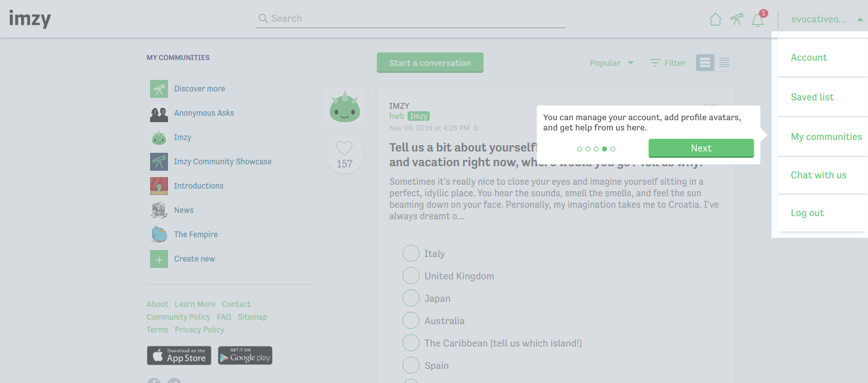Get it on Google Play badge
868x383 pixels.
point(245,356)
